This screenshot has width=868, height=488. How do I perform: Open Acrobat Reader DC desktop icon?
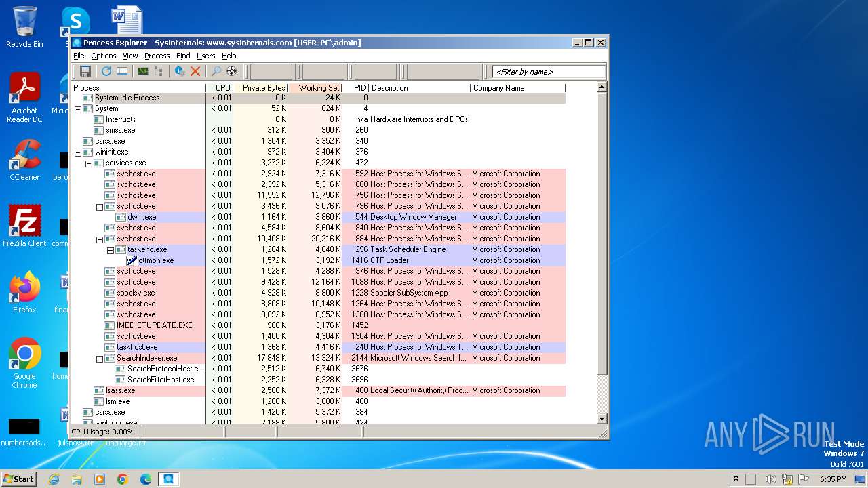(x=24, y=98)
